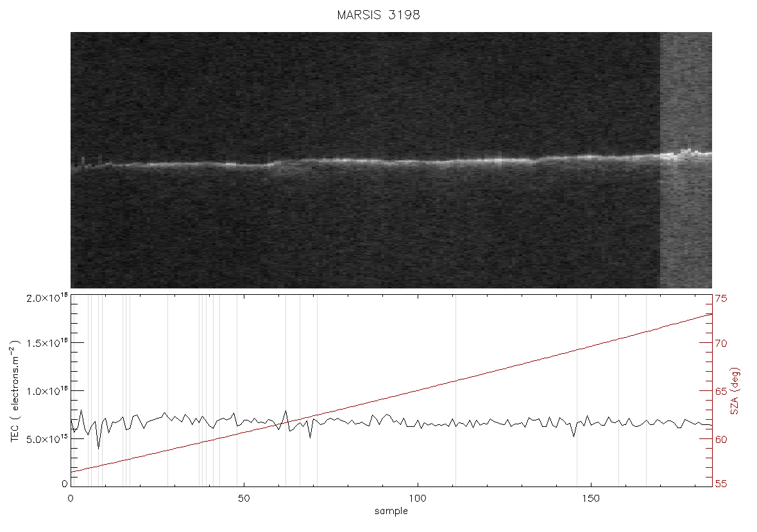Click the 65 SZA tick label
The width and height of the screenshot is (757, 532).
(721, 391)
